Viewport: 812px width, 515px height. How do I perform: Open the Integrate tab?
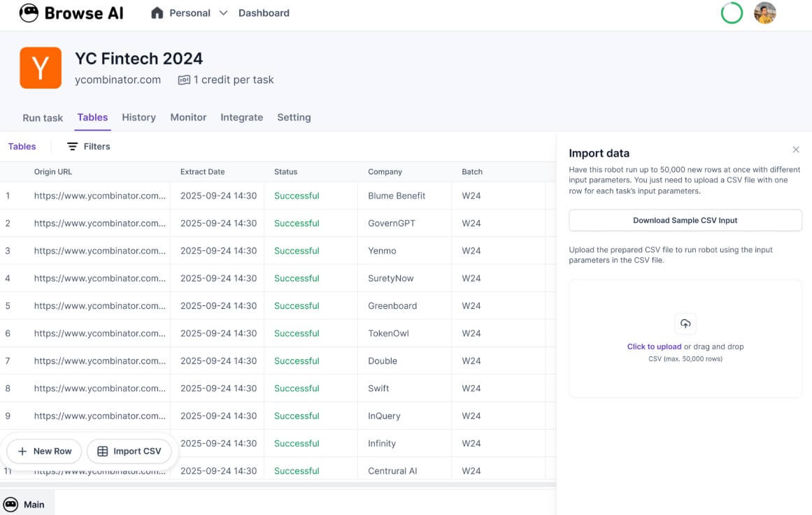[x=242, y=117]
